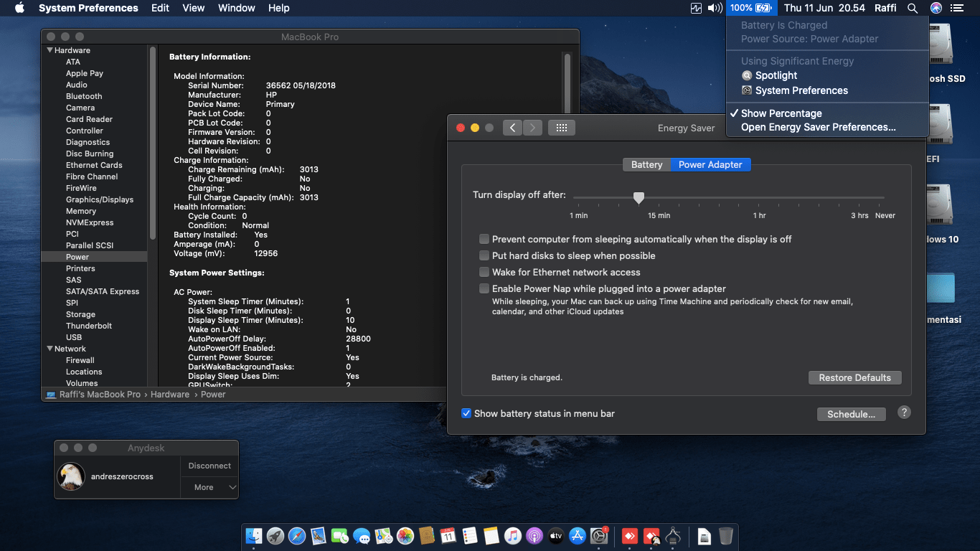
Task: Enable Power Nap while plugged in
Action: tap(485, 288)
